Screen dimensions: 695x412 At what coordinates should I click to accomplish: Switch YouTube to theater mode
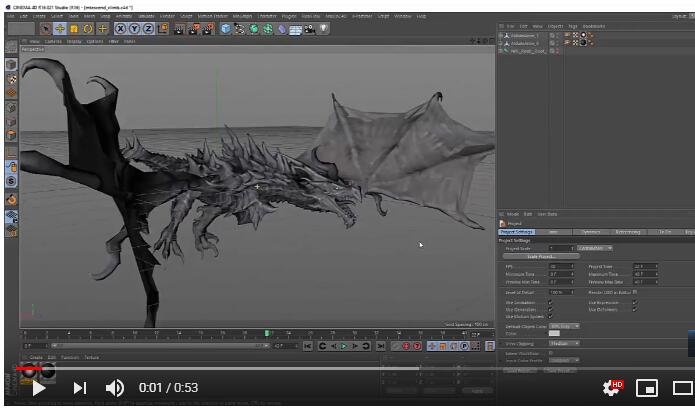(x=683, y=389)
